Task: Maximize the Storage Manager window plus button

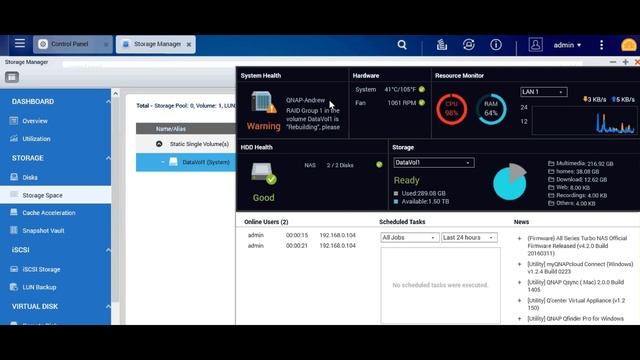Action: pyautogui.click(x=625, y=62)
